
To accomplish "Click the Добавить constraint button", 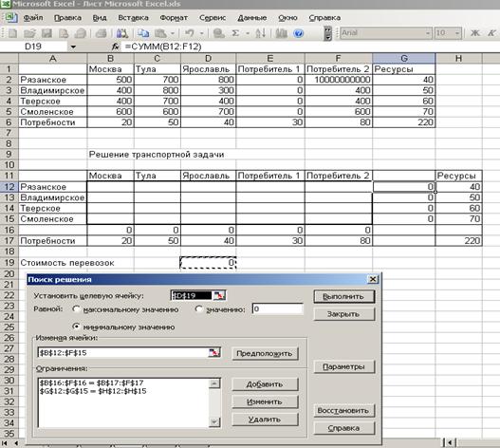I will (x=265, y=384).
